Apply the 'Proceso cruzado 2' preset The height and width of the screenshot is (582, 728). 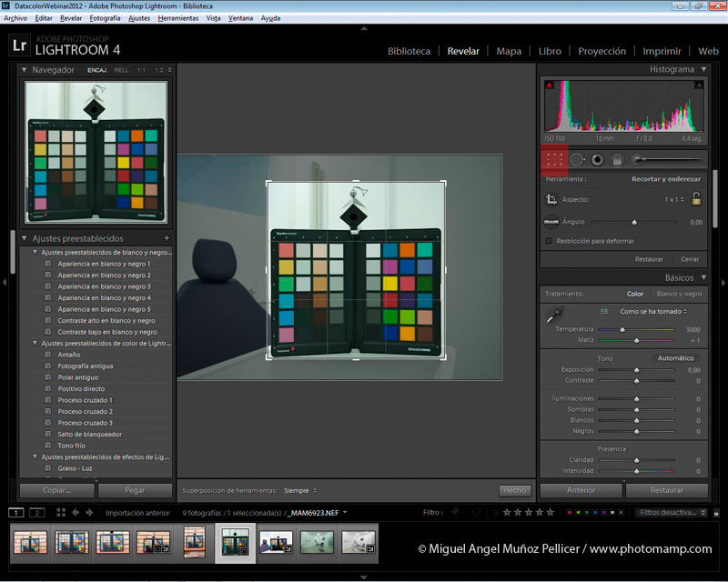tap(85, 412)
